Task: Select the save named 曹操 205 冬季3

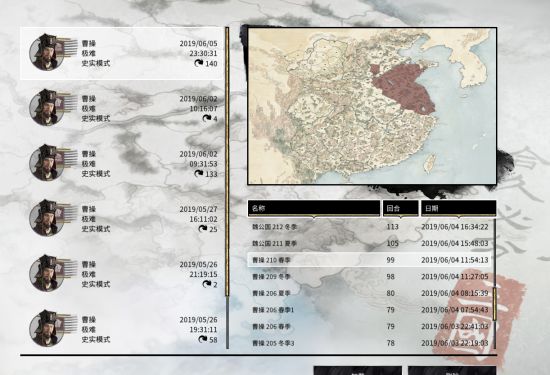Action: click(x=370, y=343)
